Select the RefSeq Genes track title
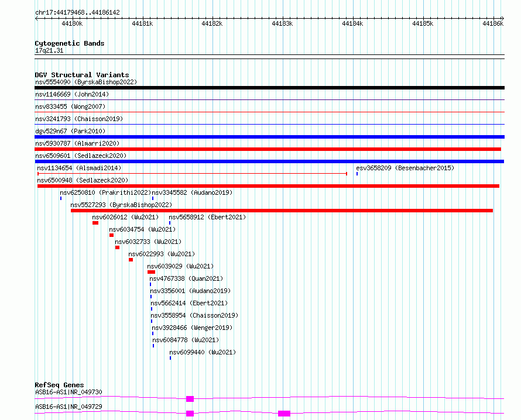 (59, 385)
